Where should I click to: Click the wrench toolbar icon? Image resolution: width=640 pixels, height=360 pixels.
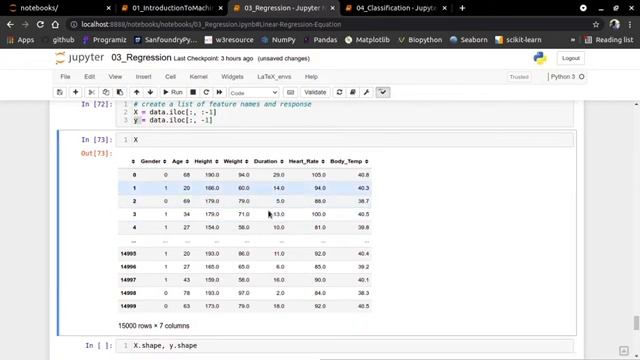(x=367, y=92)
